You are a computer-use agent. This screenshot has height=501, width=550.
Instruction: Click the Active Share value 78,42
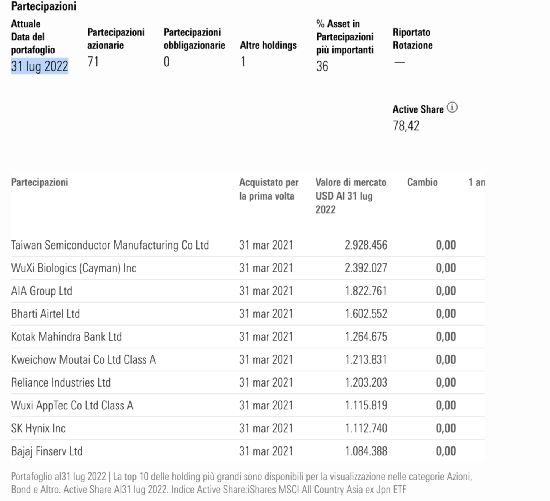406,126
